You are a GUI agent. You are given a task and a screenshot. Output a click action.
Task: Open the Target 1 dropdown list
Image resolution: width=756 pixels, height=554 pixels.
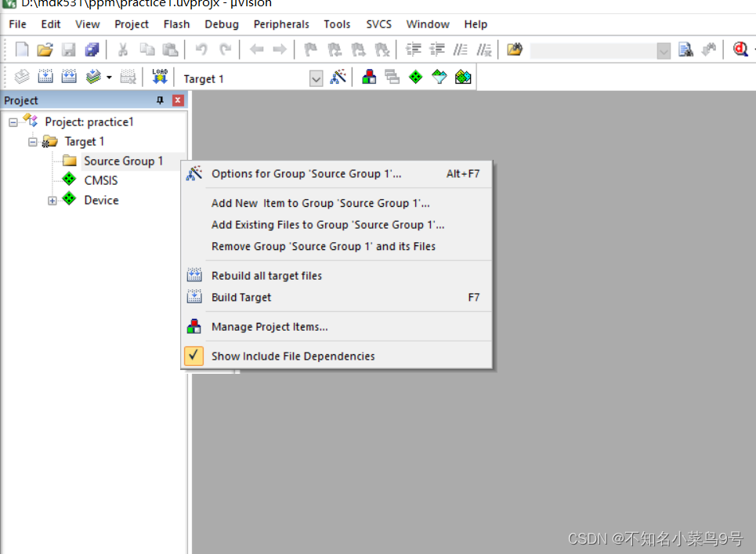click(316, 78)
